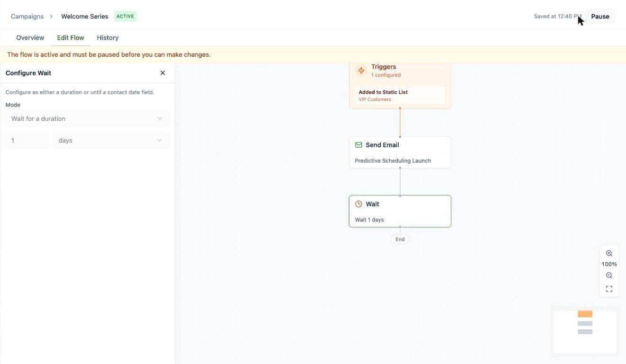This screenshot has height=364, width=626.
Task: Fit flow to screen icon
Action: (x=609, y=289)
